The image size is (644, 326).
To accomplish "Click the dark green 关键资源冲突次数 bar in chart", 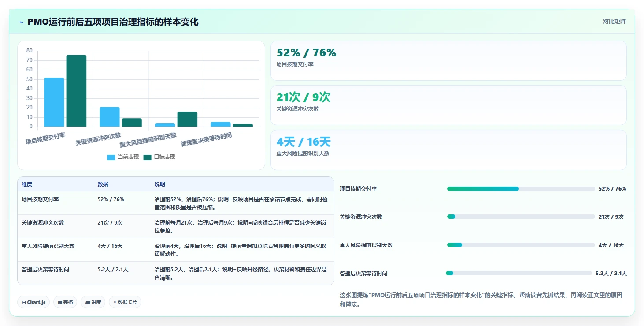I will pyautogui.click(x=132, y=123).
